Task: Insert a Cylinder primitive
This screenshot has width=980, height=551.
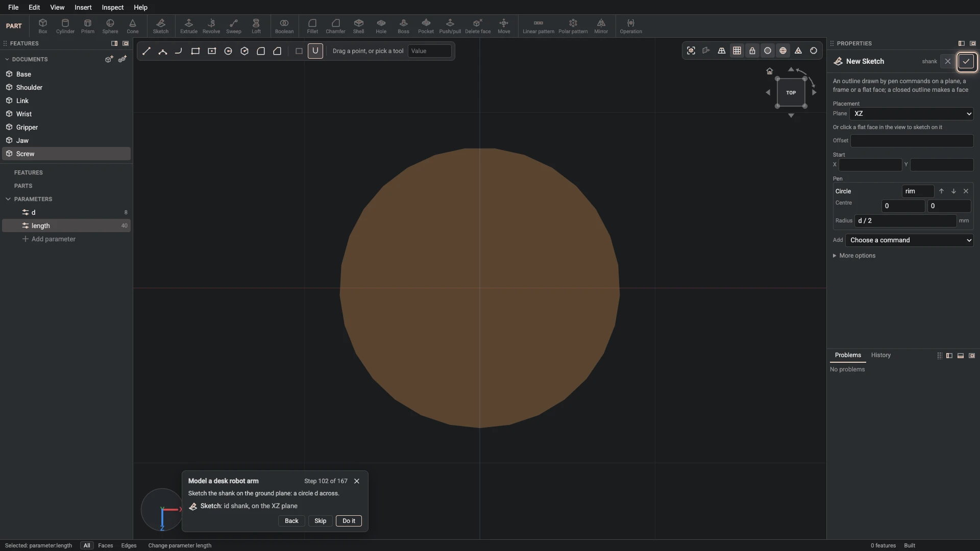Action: tap(65, 26)
